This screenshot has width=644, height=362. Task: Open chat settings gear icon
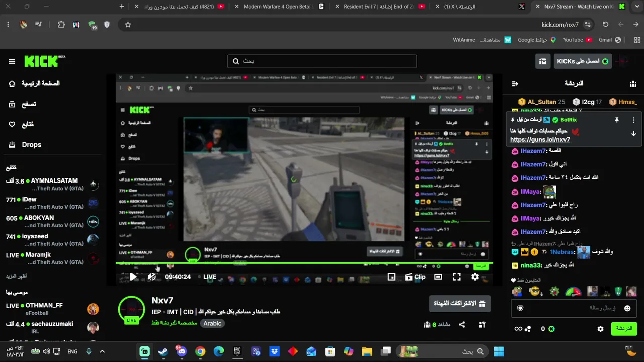[600, 329]
